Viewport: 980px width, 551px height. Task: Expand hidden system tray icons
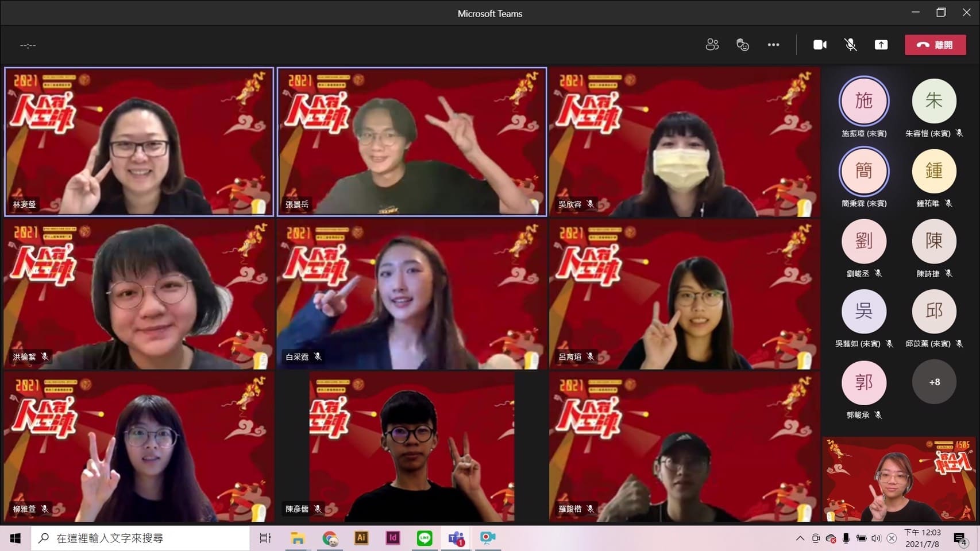click(x=800, y=538)
